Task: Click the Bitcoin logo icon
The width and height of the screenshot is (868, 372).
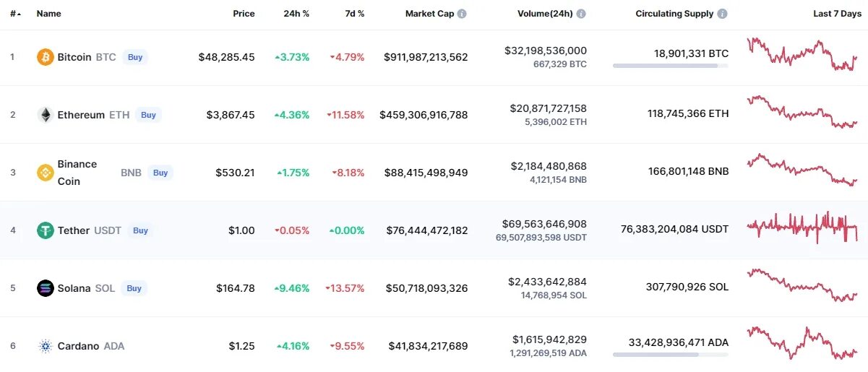Action: [46, 57]
